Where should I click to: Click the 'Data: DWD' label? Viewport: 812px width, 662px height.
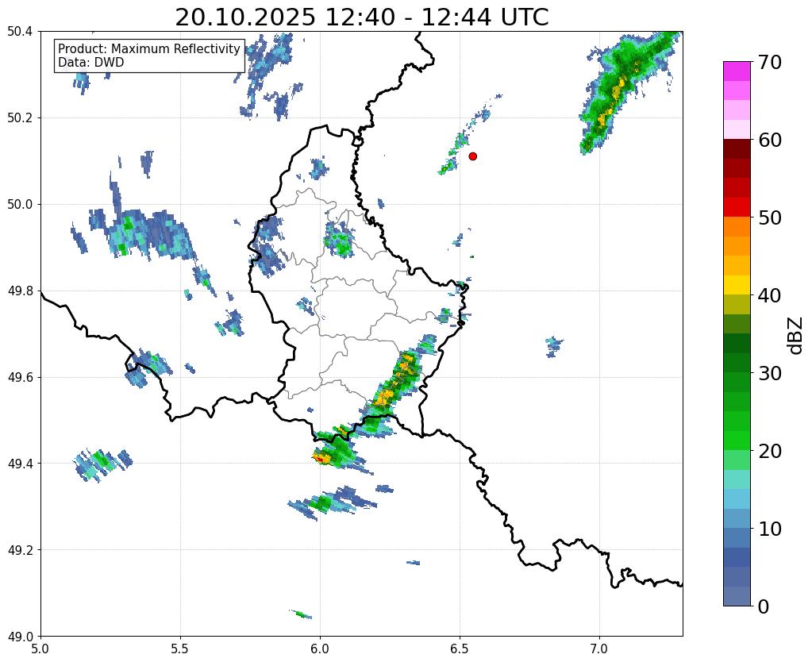click(x=90, y=62)
